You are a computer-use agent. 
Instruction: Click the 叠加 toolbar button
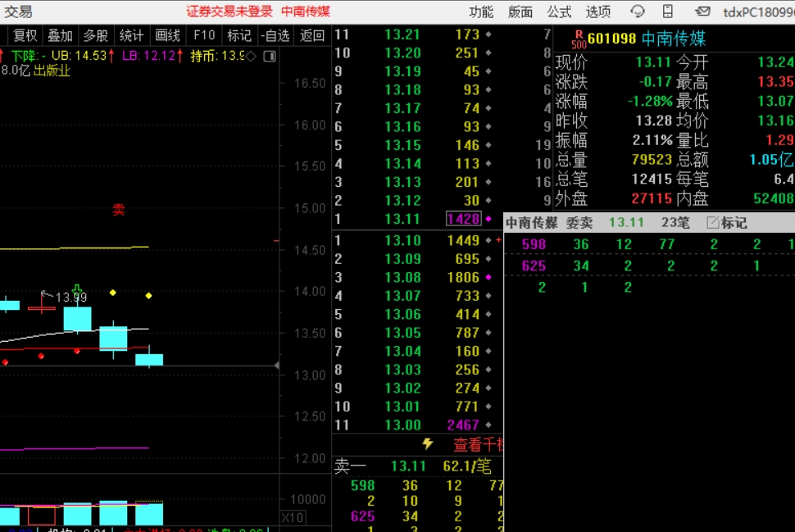coord(60,35)
